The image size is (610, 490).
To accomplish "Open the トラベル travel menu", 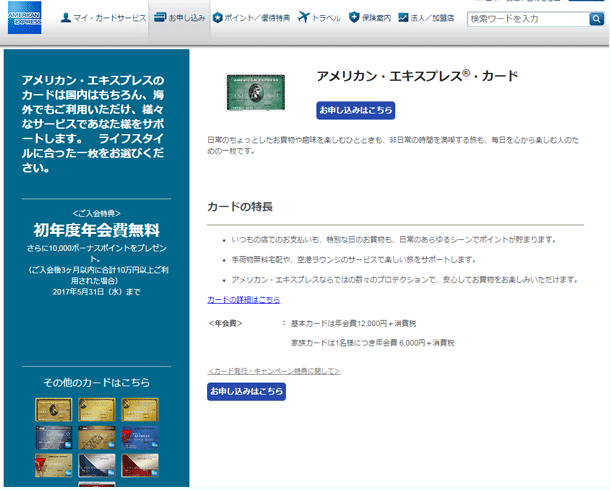I will [319, 18].
